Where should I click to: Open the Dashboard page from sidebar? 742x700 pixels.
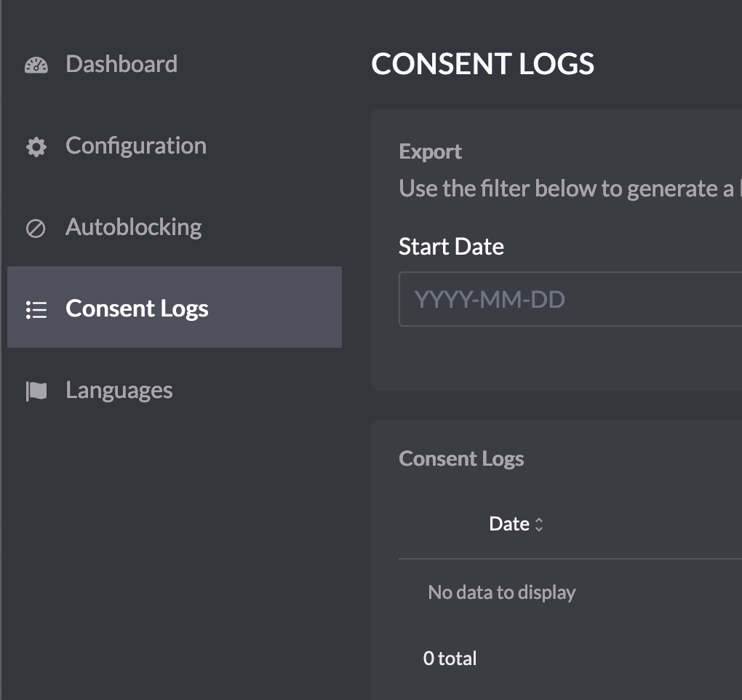coord(121,64)
